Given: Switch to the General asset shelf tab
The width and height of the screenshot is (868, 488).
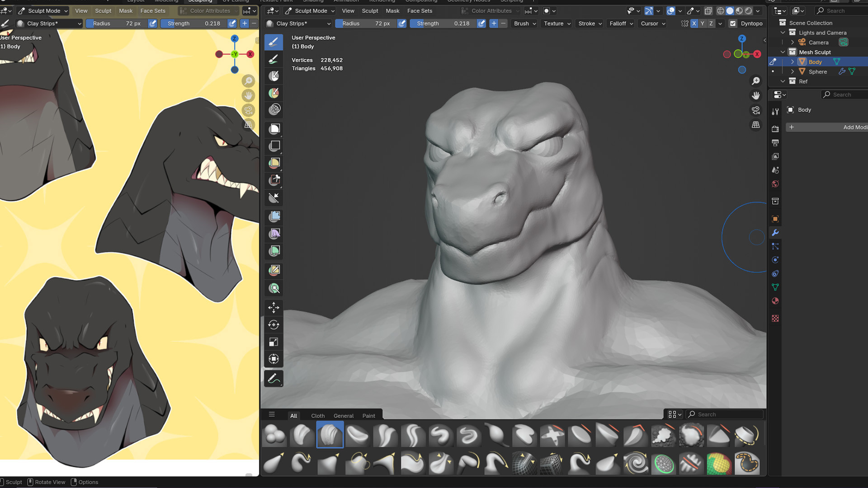Looking at the screenshot, I should point(344,416).
